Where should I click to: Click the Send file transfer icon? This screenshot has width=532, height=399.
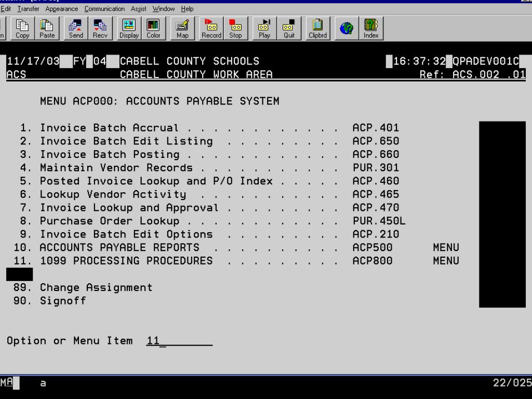[76, 29]
